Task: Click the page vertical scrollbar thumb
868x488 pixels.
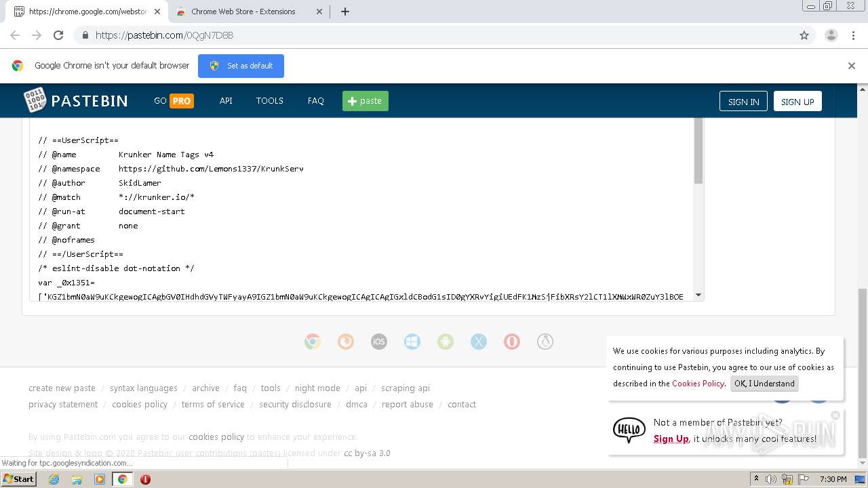Action: pyautogui.click(x=863, y=373)
